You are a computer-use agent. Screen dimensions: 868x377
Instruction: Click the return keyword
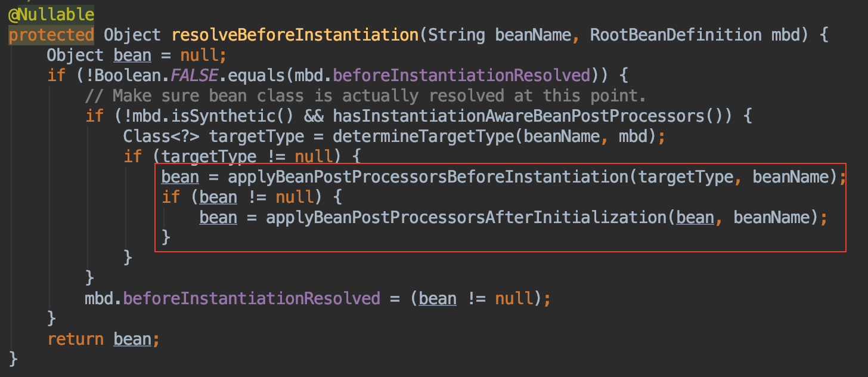(x=75, y=339)
